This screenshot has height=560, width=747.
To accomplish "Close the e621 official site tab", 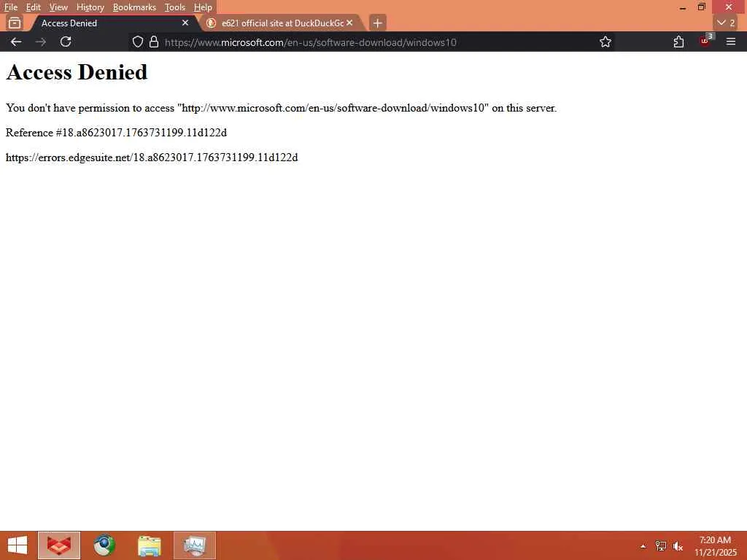I will click(349, 23).
